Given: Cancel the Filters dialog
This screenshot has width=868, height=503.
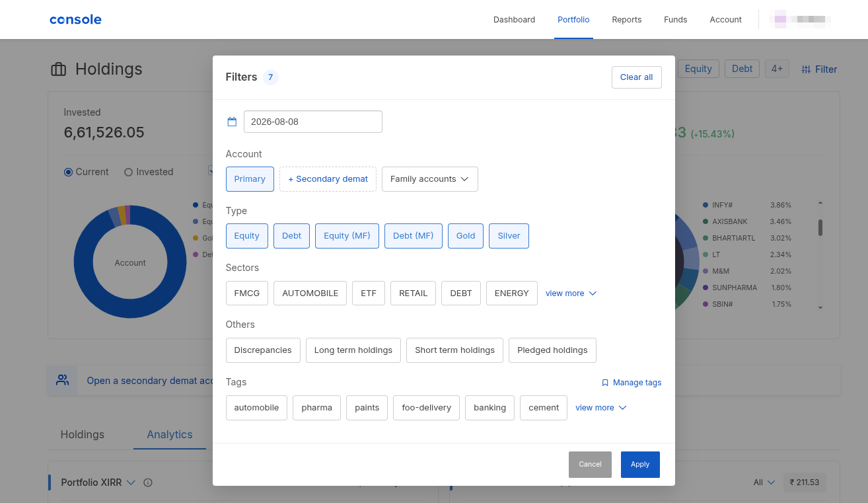Looking at the screenshot, I should [590, 464].
